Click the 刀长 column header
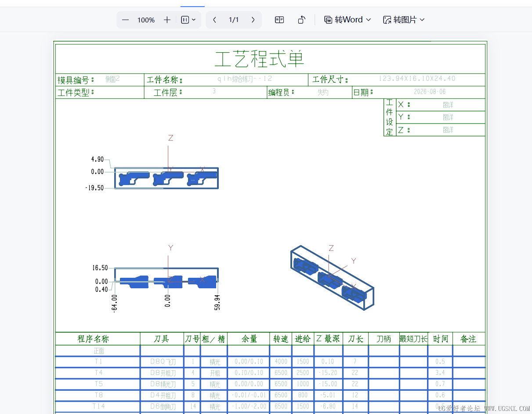This screenshot has height=414, width=532. pos(355,339)
